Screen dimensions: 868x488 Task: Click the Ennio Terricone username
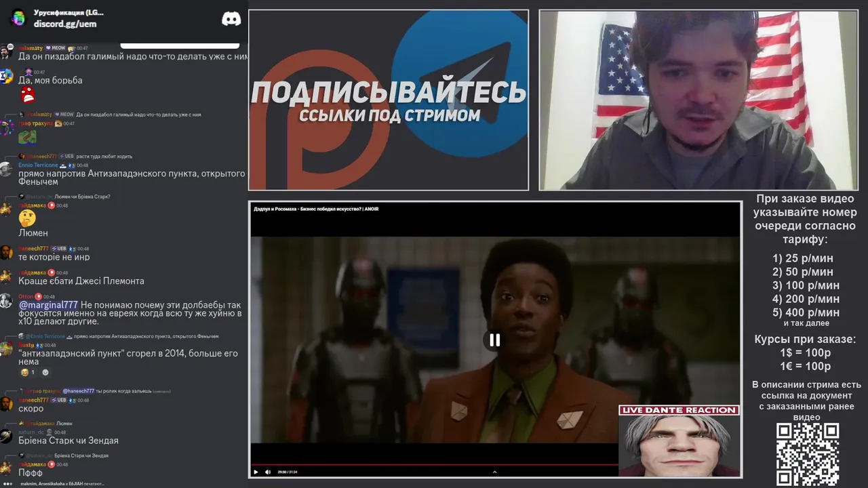pos(38,165)
